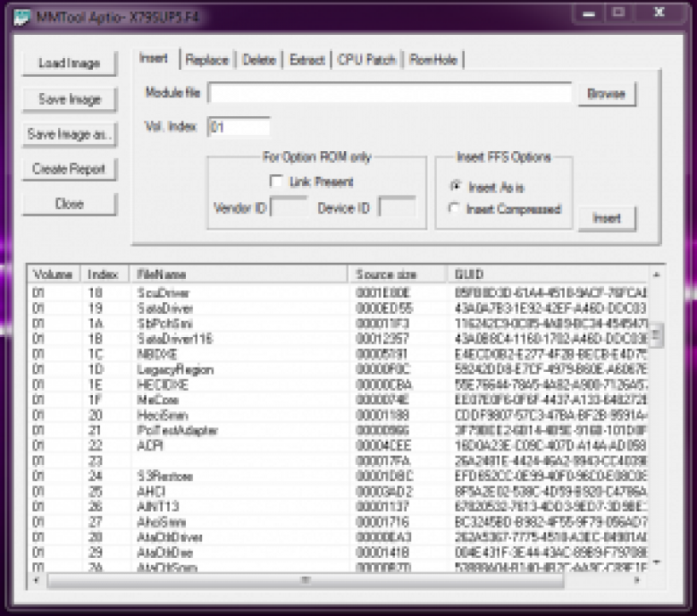Switch to the Replace tab
697x616 pixels.
click(x=207, y=60)
